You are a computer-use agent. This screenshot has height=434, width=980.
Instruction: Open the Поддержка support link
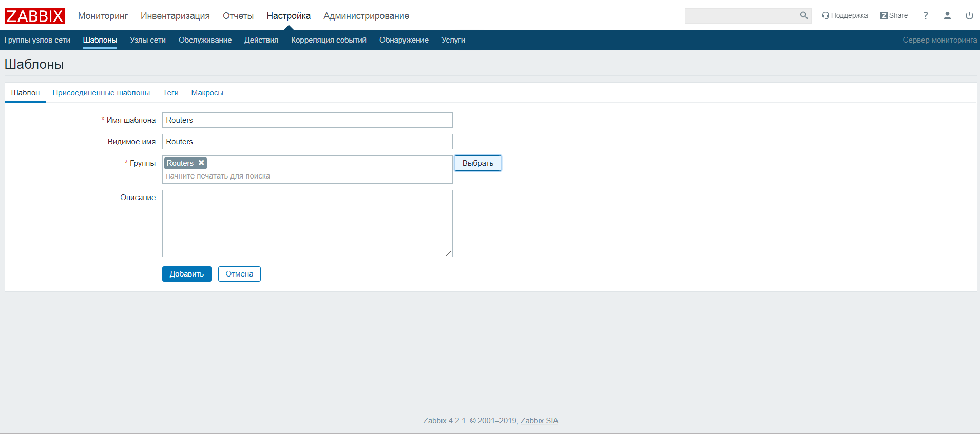(844, 16)
